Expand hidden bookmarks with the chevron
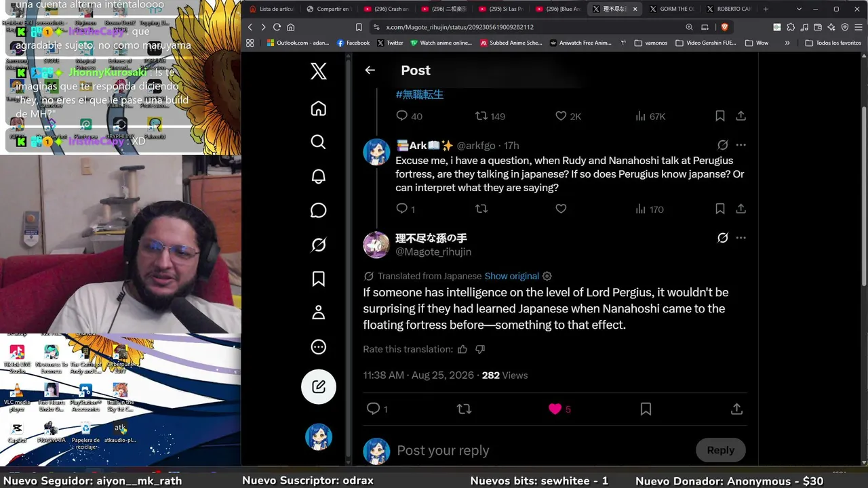Viewport: 868px width, 488px height. pyautogui.click(x=787, y=43)
